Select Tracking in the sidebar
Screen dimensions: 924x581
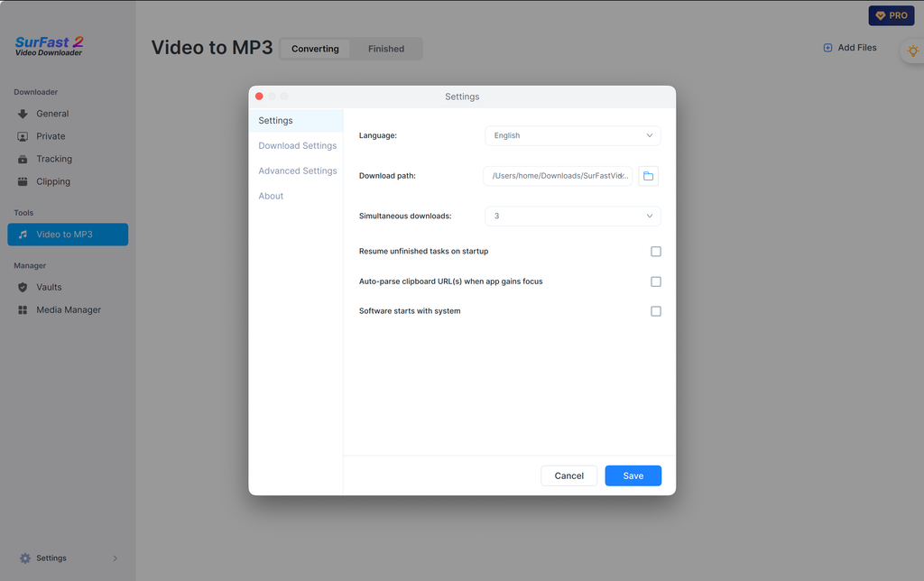pos(54,159)
